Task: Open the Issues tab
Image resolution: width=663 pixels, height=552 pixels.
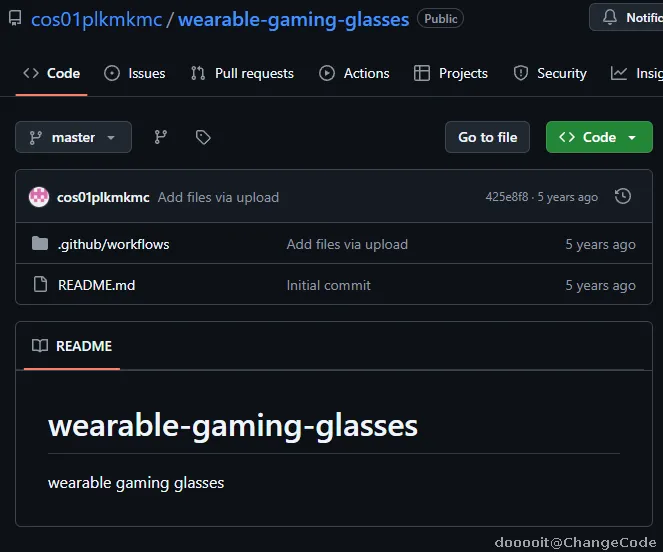Action: [x=135, y=74]
